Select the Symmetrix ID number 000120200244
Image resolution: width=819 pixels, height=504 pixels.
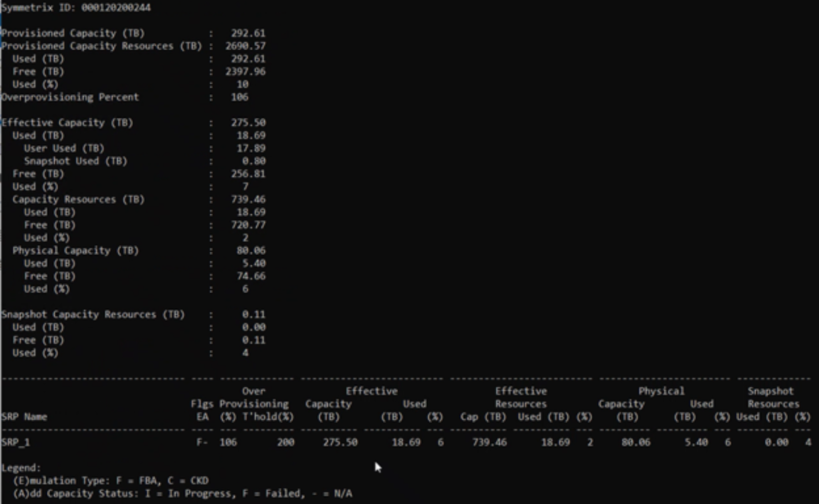click(x=116, y=7)
